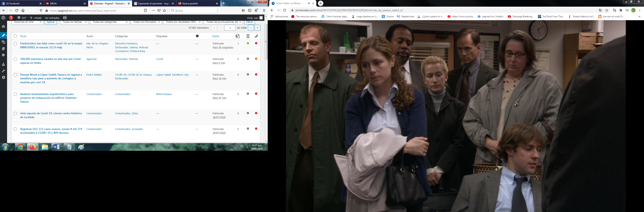Open Feminicidios, tan letal como covid-19 post

51,45
